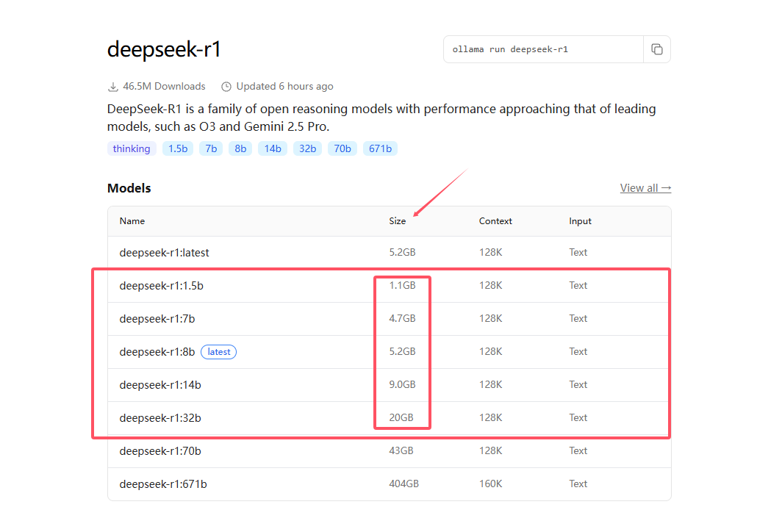Click the Input column header
782x532 pixels.
(580, 221)
